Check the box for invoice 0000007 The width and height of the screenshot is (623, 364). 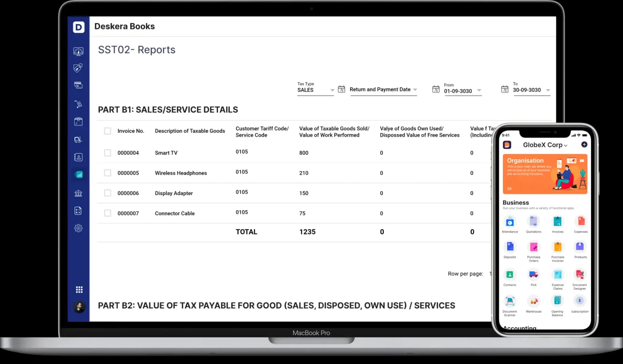tap(108, 213)
